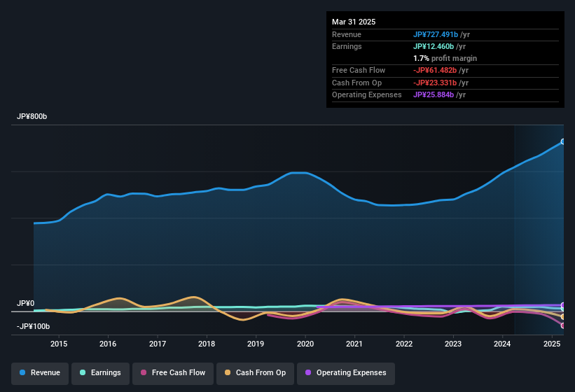575x392 pixels.
Task: Toggle the Cash From Op legend button
Action: [255, 373]
